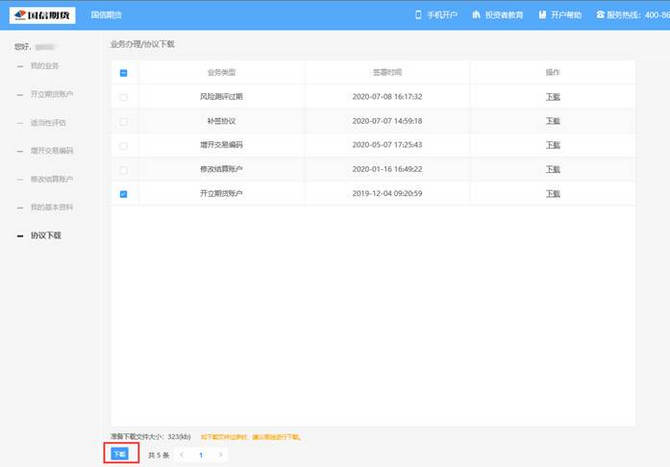The width and height of the screenshot is (670, 467).
Task: Tick the checkbox for 补签协议
Action: [x=124, y=121]
